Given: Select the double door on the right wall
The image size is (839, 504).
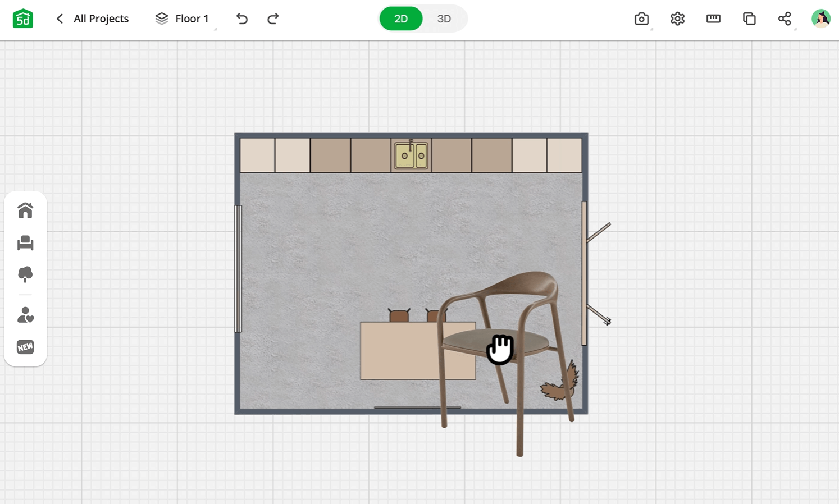Looking at the screenshot, I should coord(595,273).
